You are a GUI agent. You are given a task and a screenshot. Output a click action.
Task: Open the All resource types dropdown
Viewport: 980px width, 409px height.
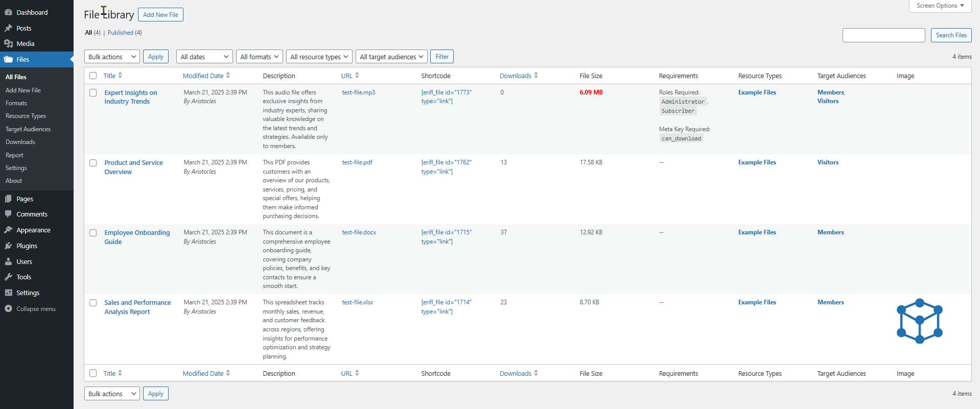pyautogui.click(x=319, y=57)
